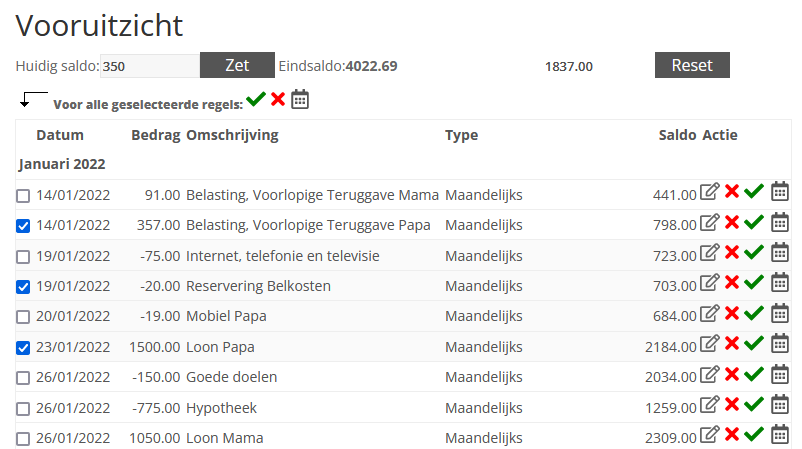Edit the Belasting Teruggave Mama row

coord(709,192)
